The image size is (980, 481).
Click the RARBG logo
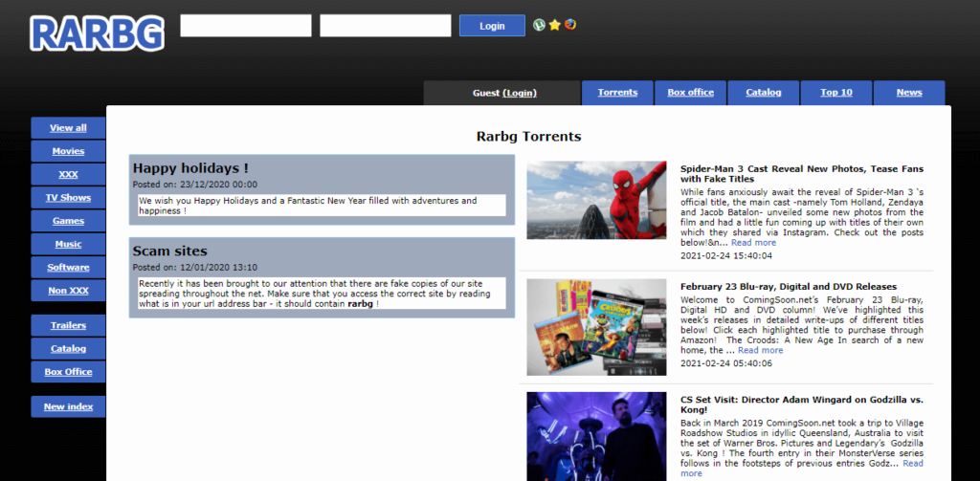[98, 33]
